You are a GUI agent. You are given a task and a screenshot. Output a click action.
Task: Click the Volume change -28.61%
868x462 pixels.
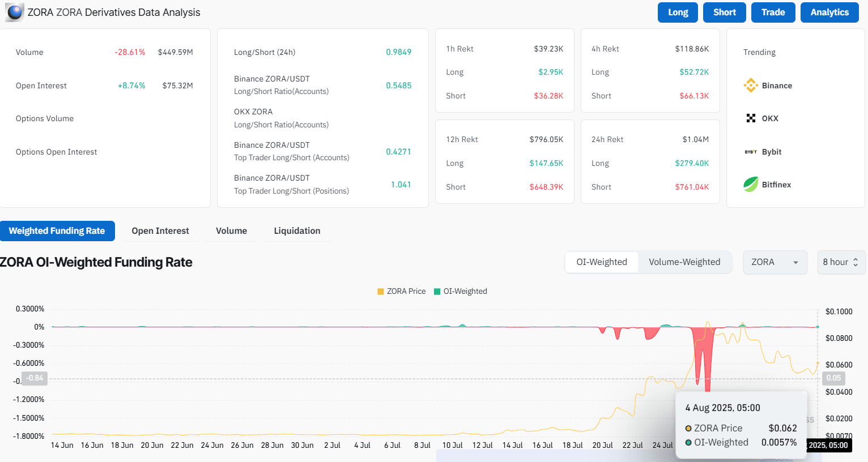tap(130, 52)
